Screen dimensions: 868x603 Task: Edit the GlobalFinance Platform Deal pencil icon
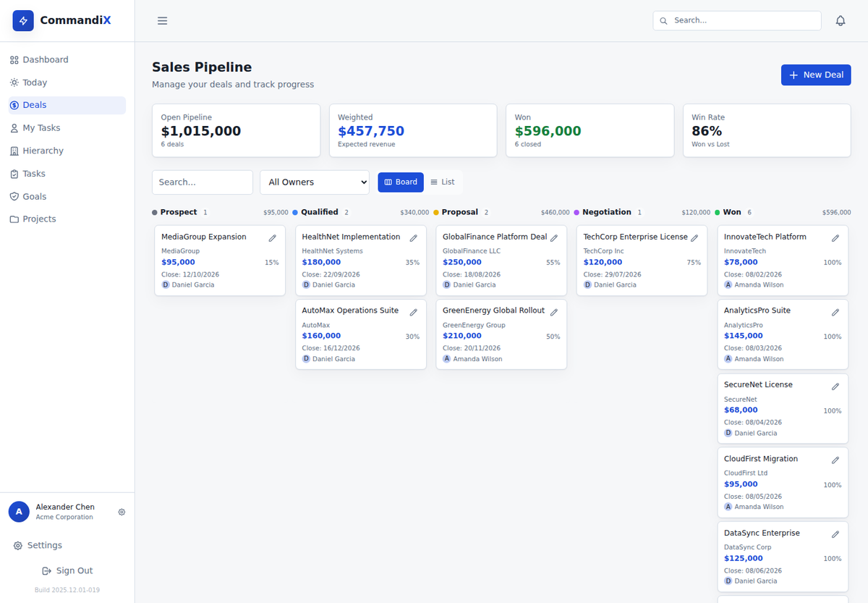coord(554,237)
